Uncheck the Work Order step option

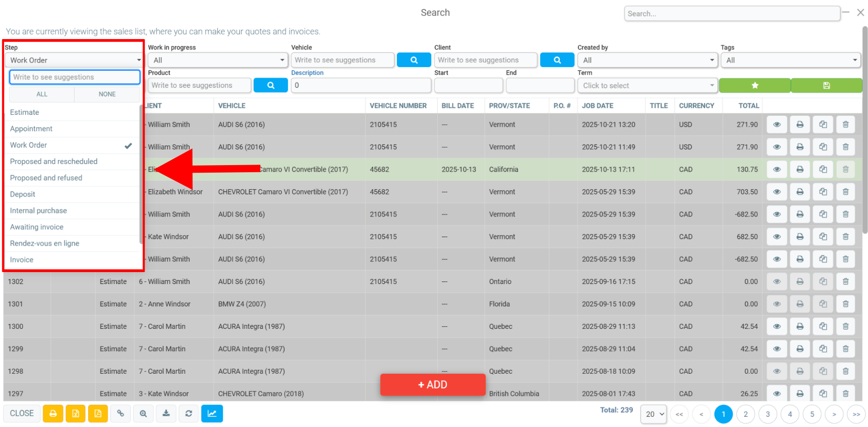(72, 145)
